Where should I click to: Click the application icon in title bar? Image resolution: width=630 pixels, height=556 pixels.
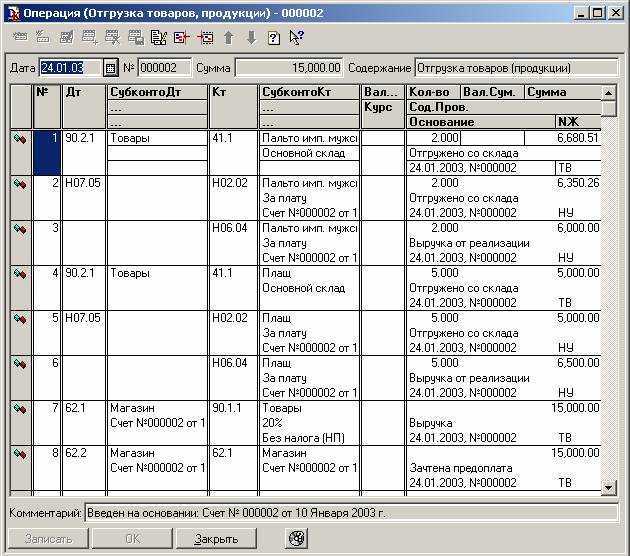pyautogui.click(x=14, y=13)
